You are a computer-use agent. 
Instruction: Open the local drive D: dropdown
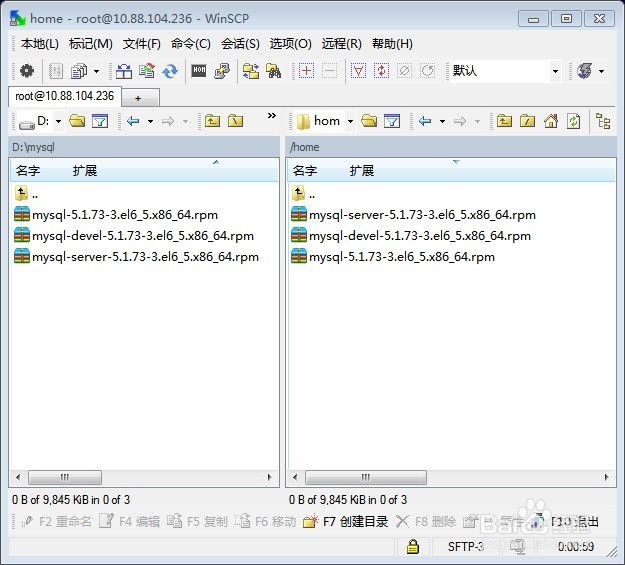point(59,121)
